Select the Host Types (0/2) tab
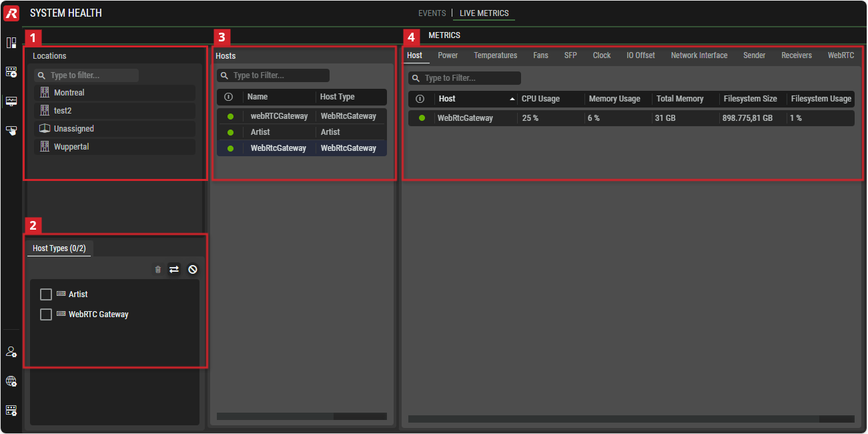Viewport: 868px width, 434px height. pos(59,248)
